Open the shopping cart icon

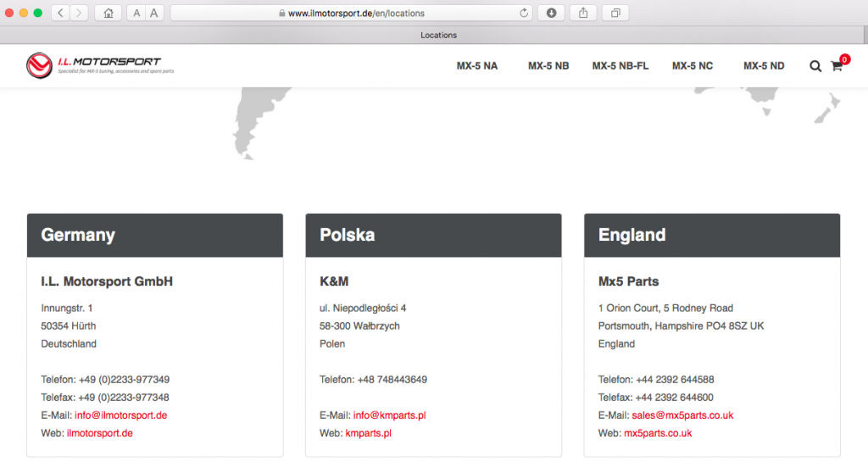pyautogui.click(x=837, y=66)
